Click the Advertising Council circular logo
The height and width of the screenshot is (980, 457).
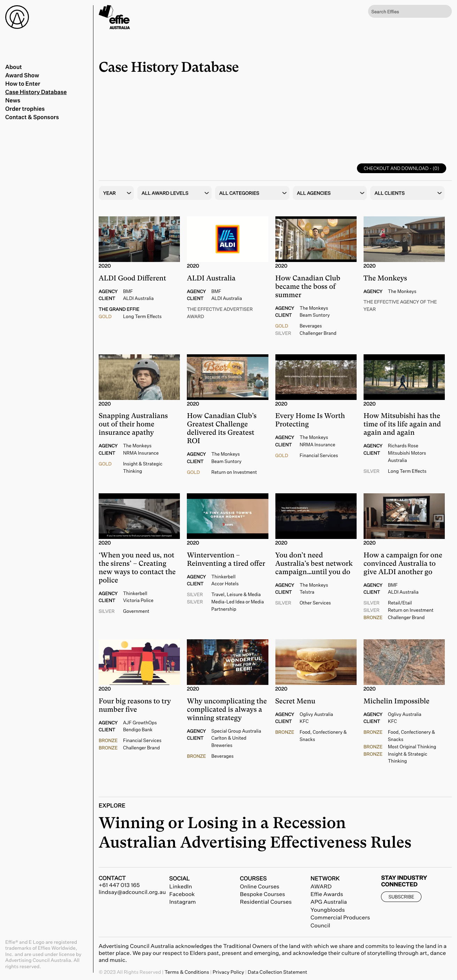pos(17,17)
